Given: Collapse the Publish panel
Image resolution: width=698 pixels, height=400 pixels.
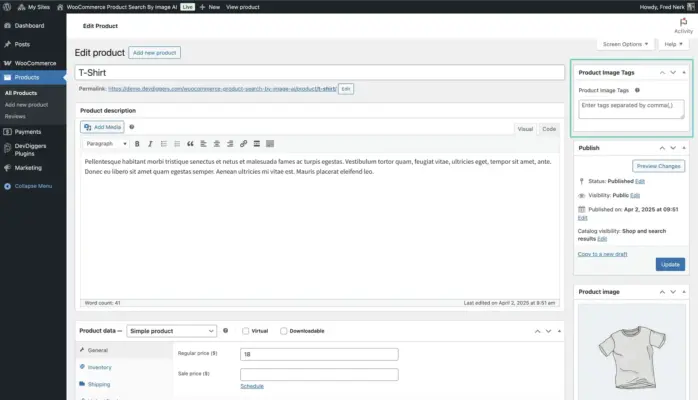Looking at the screenshot, I should (x=684, y=148).
